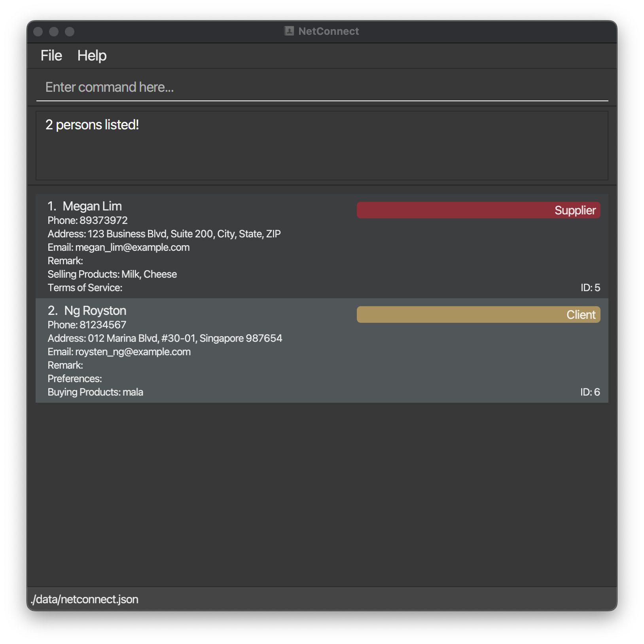Viewport: 644px width, 644px height.
Task: Click the minimize window button
Action: pyautogui.click(x=54, y=32)
